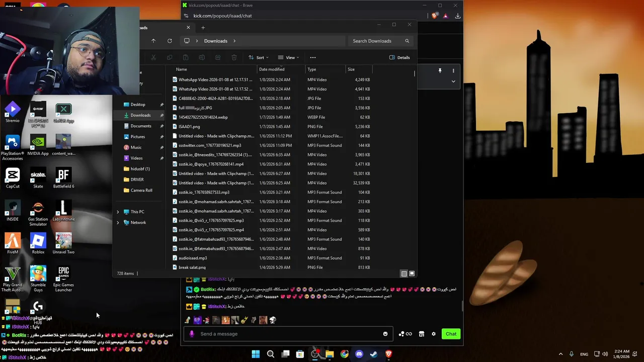
Task: Open FiveM desktop shortcut
Action: click(13, 244)
